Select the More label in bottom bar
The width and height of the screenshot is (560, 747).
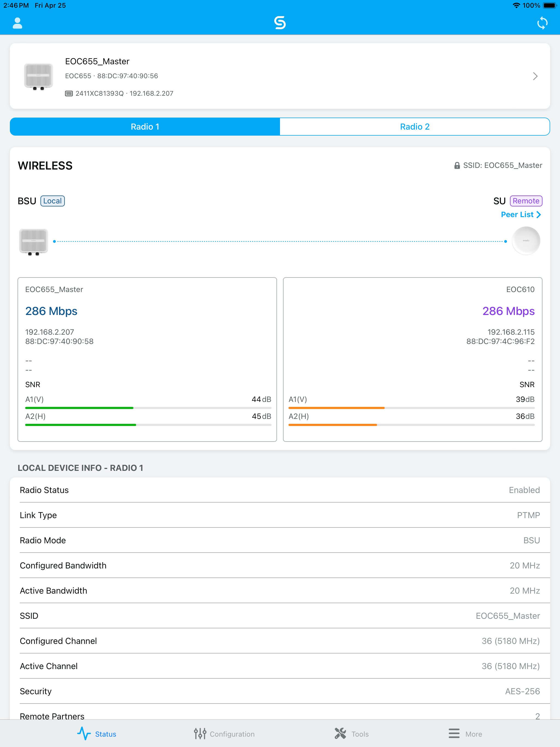(474, 734)
